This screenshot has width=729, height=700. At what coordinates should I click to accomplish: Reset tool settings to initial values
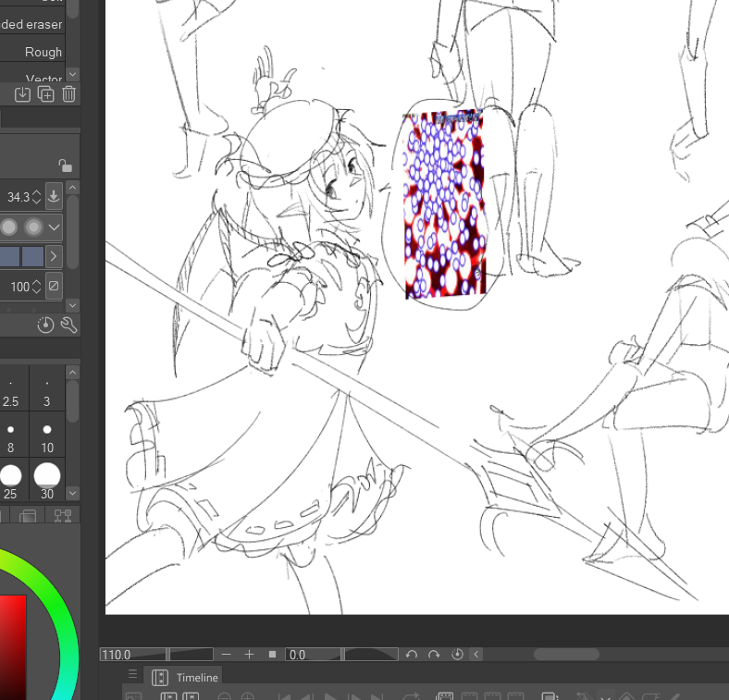[x=46, y=325]
